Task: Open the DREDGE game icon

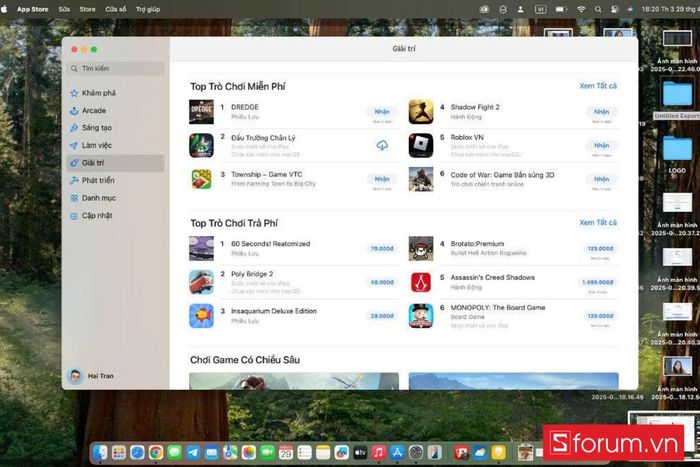Action: click(201, 112)
